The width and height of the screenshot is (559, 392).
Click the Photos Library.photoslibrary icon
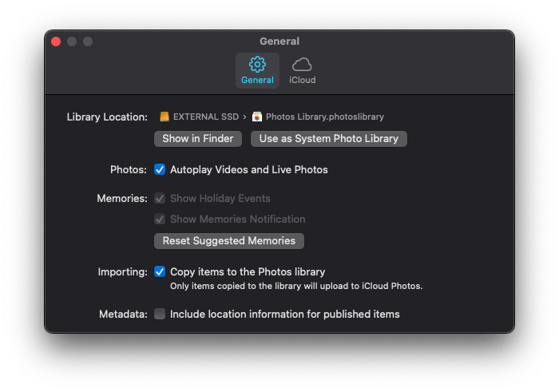pyautogui.click(x=257, y=117)
